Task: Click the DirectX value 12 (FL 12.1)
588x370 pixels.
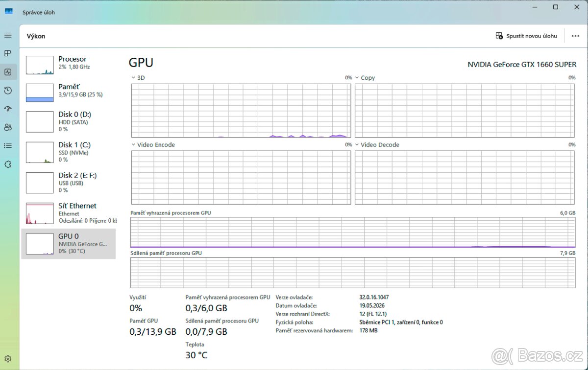Action: tap(373, 314)
